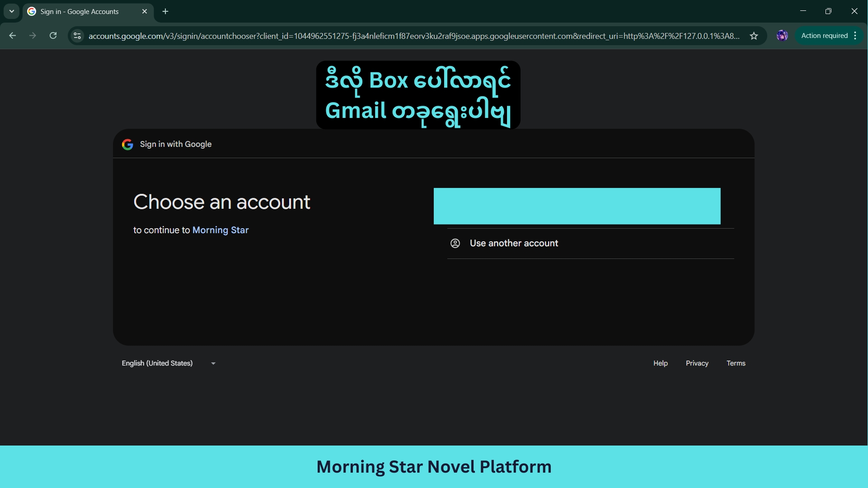Open the Privacy page
The height and width of the screenshot is (488, 868).
pos(697,363)
